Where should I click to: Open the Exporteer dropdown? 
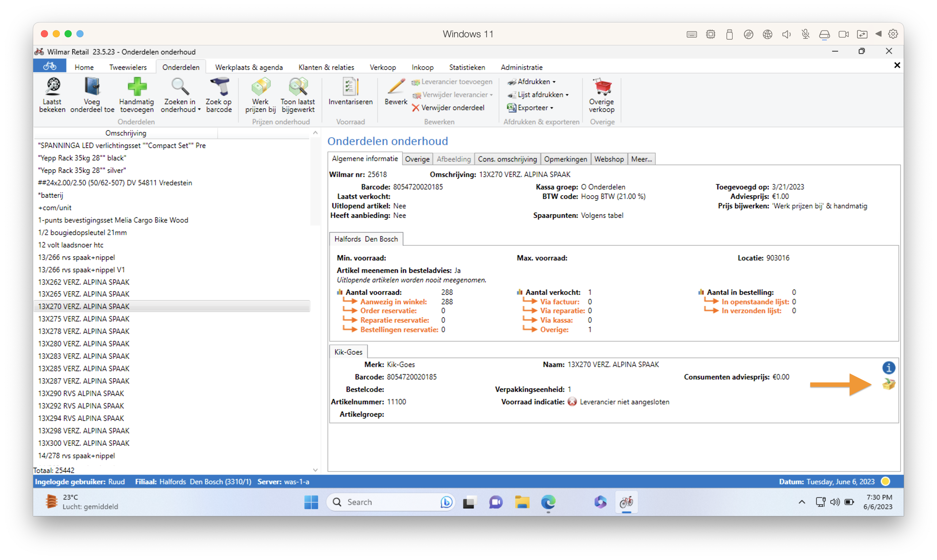point(551,108)
